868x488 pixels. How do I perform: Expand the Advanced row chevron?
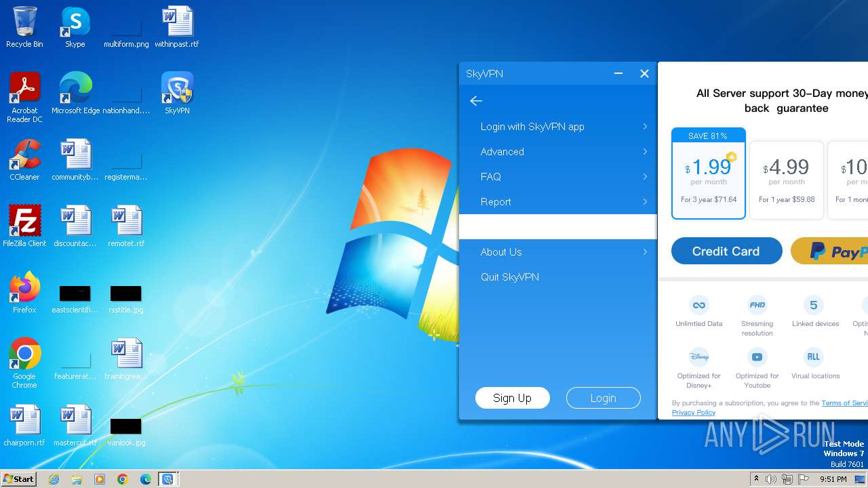645,152
